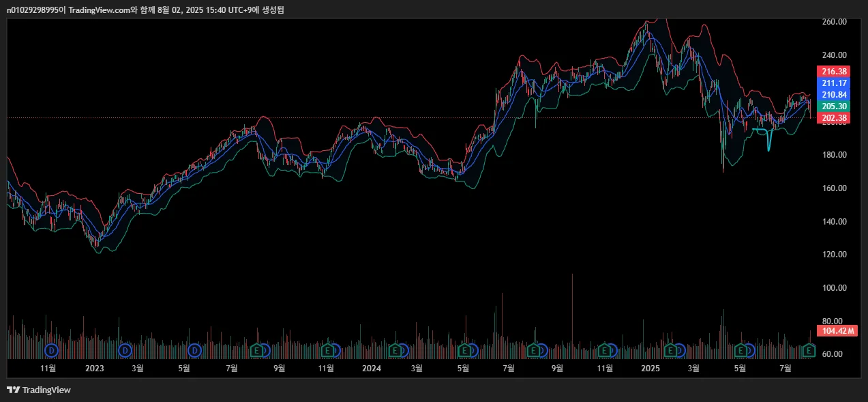Click the 160.00 price axis value
868x402 pixels.
[x=834, y=188]
